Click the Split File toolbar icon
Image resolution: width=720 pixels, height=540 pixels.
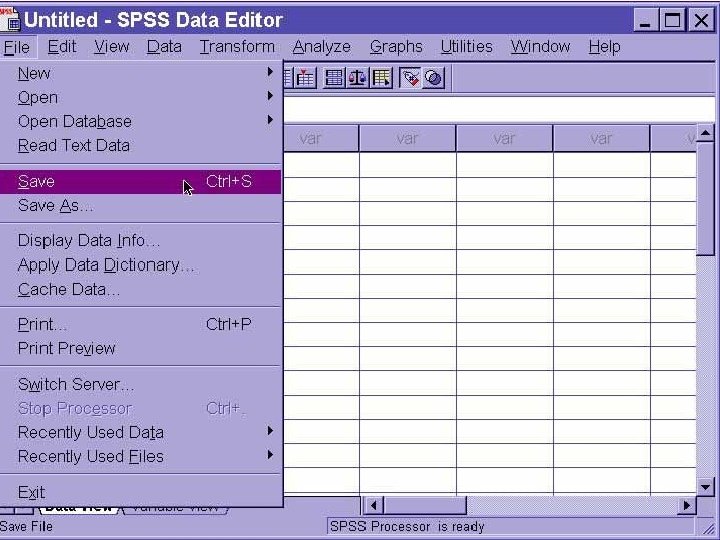click(x=334, y=78)
